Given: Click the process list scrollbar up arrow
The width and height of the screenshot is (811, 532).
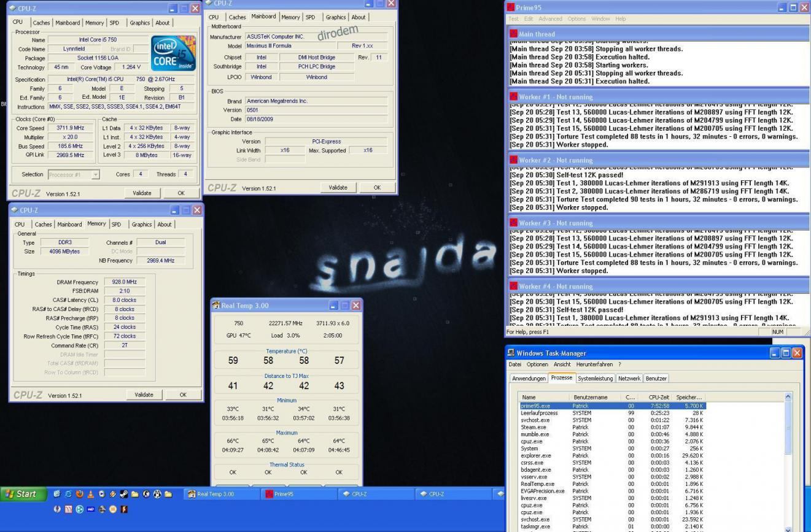Looking at the screenshot, I should click(x=788, y=398).
